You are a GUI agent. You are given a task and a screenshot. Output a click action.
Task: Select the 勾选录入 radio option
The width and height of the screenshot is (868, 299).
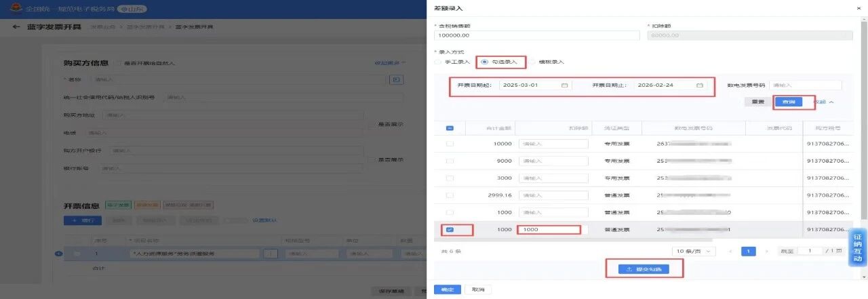[484, 62]
